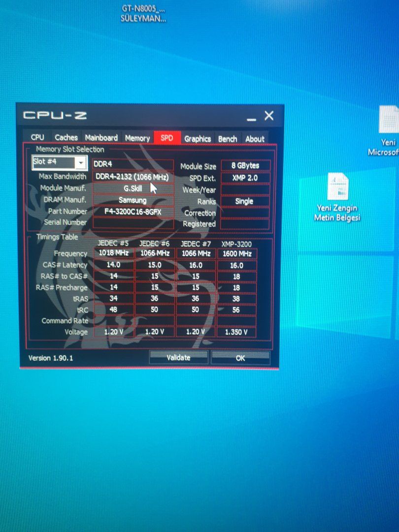This screenshot has width=399, height=532.
Task: Click the tRC value 48
Action: pyautogui.click(x=113, y=309)
